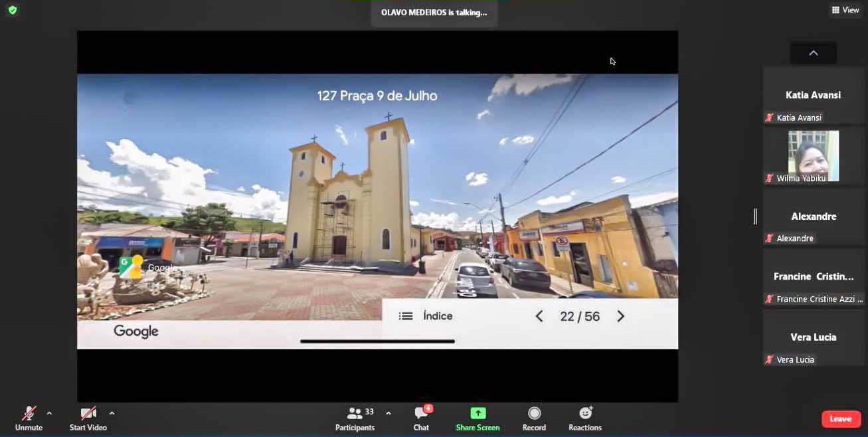Select Wilma Yabiku's video thumbnail
868x437 pixels.
tap(814, 155)
